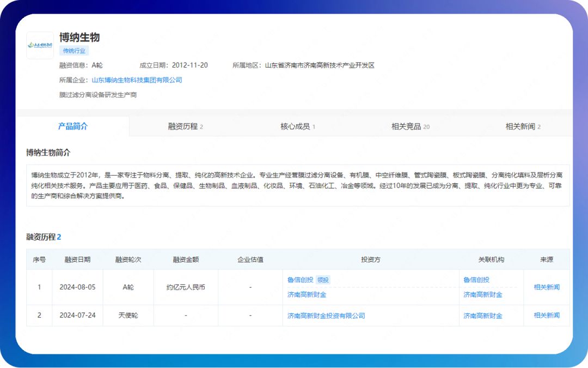This screenshot has height=368, width=588.
Task: Open the 相关新闻 tab
Action: tap(523, 126)
